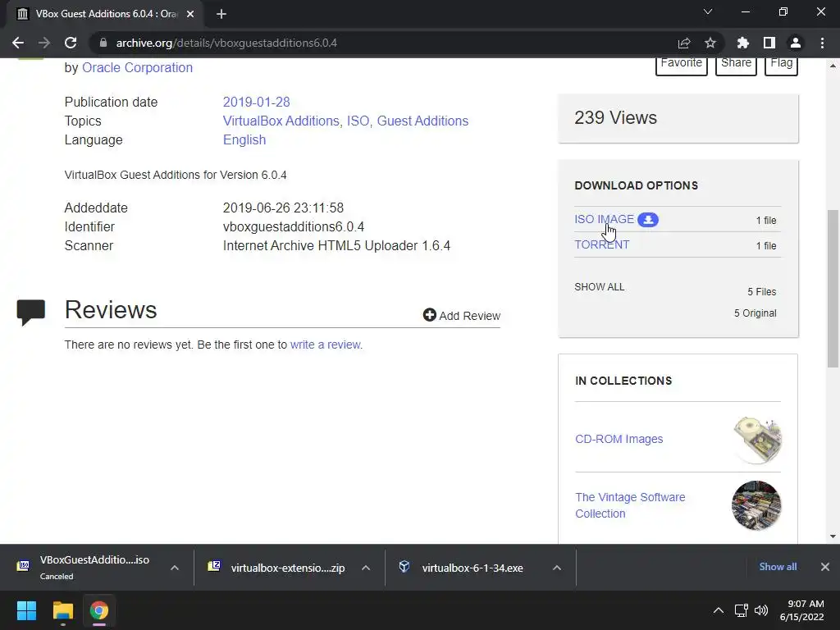Share this page from the address bar
840x630 pixels.
[684, 43]
